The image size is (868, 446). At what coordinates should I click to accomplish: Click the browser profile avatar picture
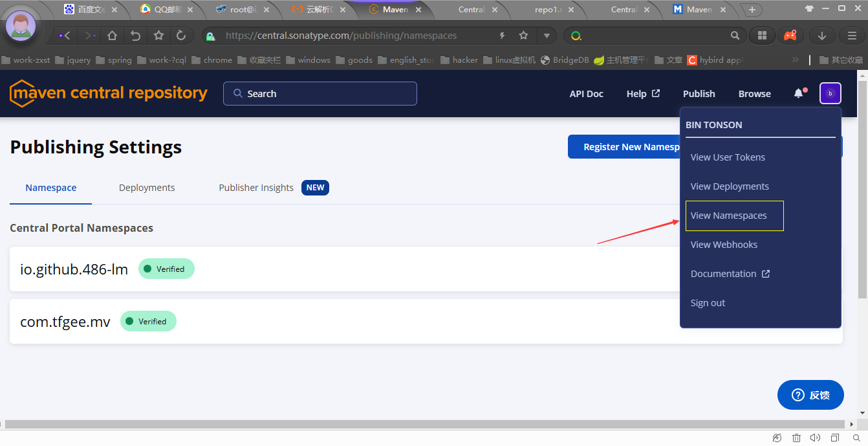pos(21,26)
